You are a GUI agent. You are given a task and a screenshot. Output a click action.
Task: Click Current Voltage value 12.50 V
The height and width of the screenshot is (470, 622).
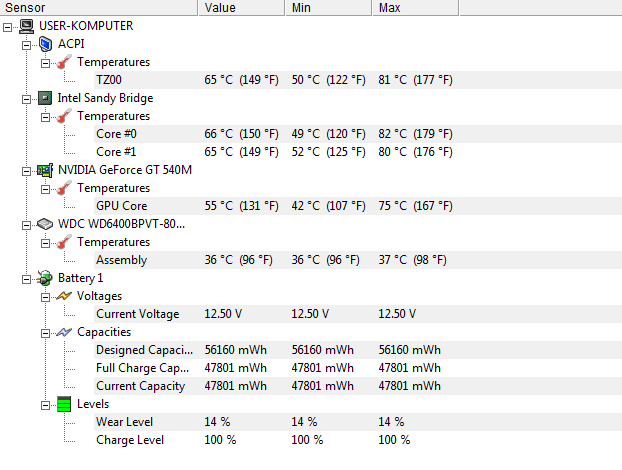(x=223, y=314)
